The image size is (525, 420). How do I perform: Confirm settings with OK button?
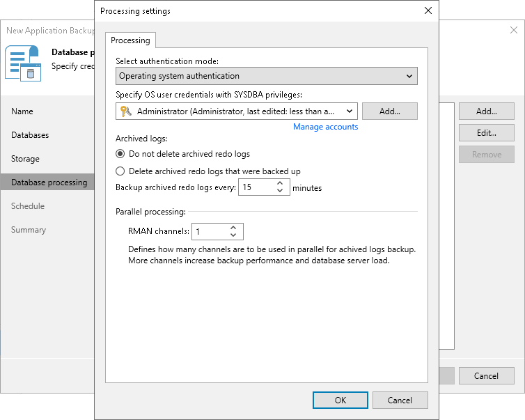(340, 400)
